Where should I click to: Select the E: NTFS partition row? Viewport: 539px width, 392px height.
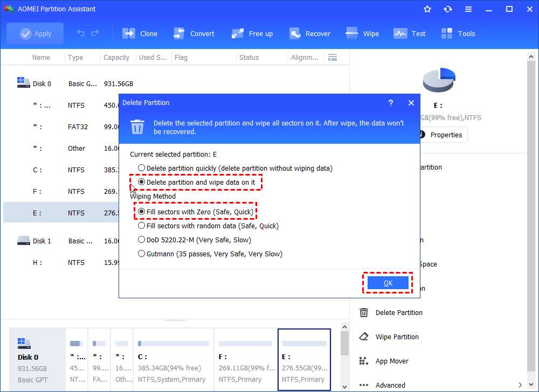61,213
